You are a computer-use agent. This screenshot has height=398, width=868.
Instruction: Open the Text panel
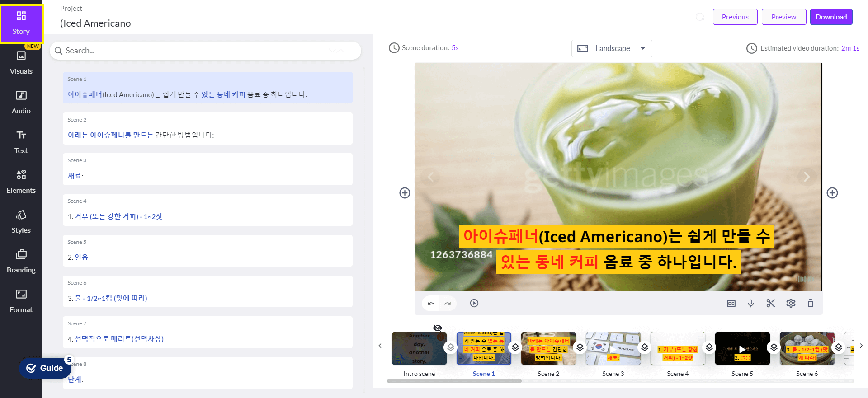tap(21, 143)
